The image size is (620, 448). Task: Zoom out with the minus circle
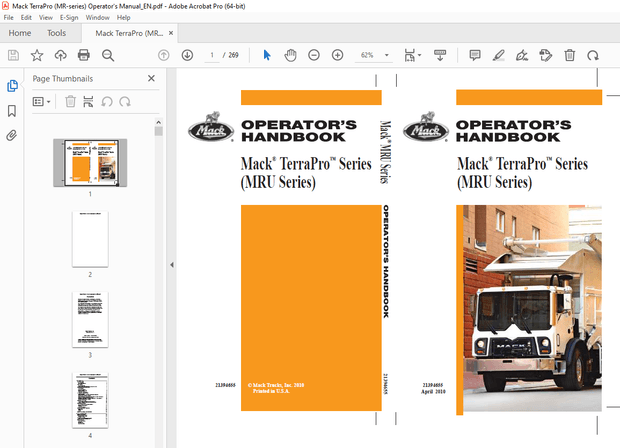(x=314, y=55)
